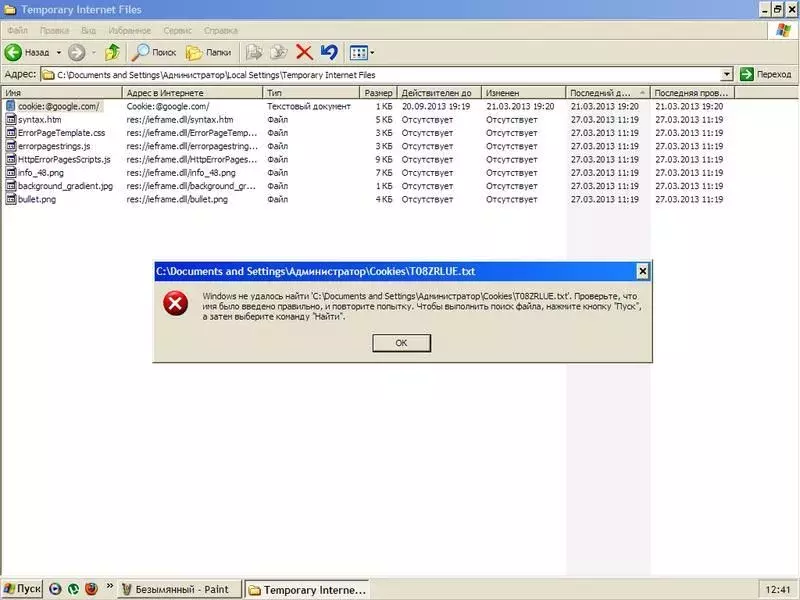Click the Back (Назад) arrow icon
The height and width of the screenshot is (600, 800).
coord(13,52)
